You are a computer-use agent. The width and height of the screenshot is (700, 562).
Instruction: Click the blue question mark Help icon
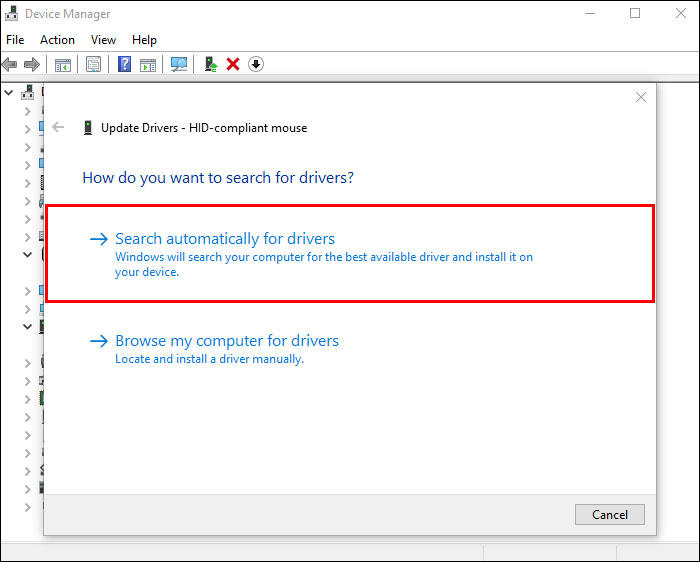[125, 64]
